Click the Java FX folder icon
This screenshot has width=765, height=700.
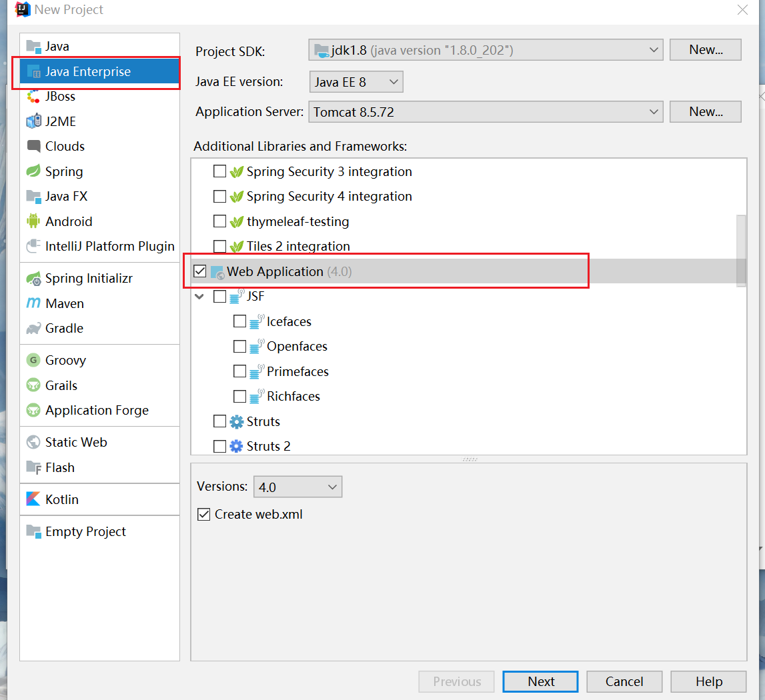click(x=33, y=196)
